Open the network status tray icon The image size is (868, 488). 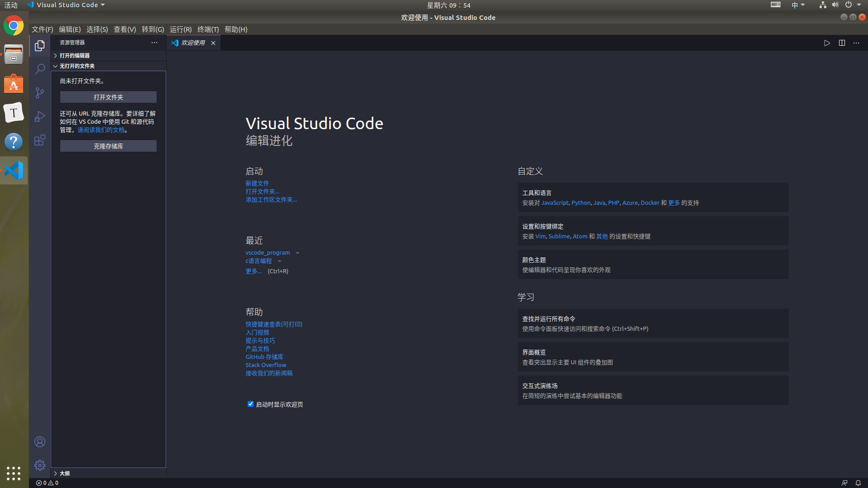point(823,5)
